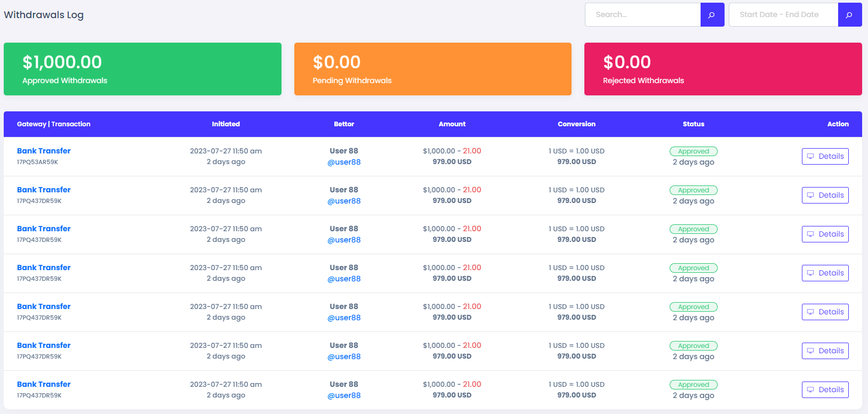The width and height of the screenshot is (868, 414).
Task: Click the Status column header
Action: [693, 124]
